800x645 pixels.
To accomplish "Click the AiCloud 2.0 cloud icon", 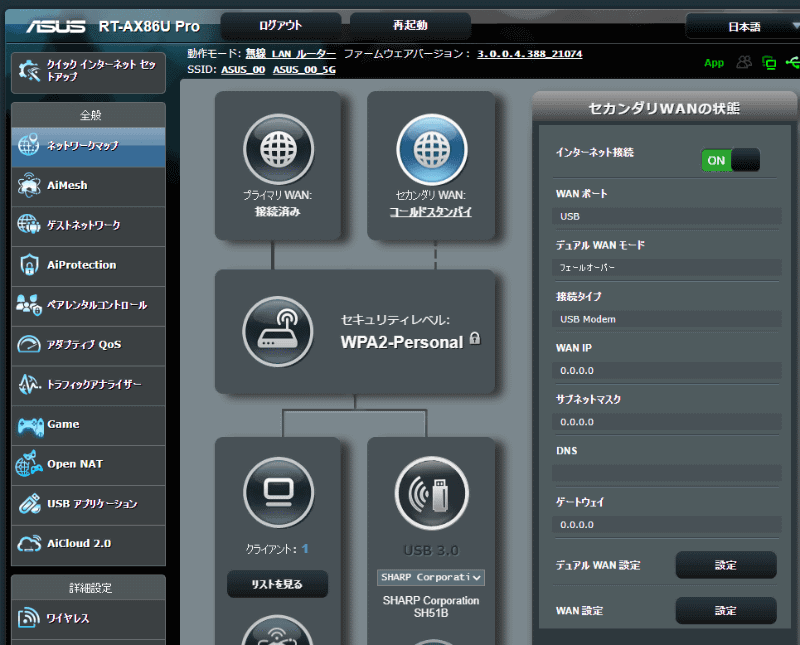I will click(29, 543).
